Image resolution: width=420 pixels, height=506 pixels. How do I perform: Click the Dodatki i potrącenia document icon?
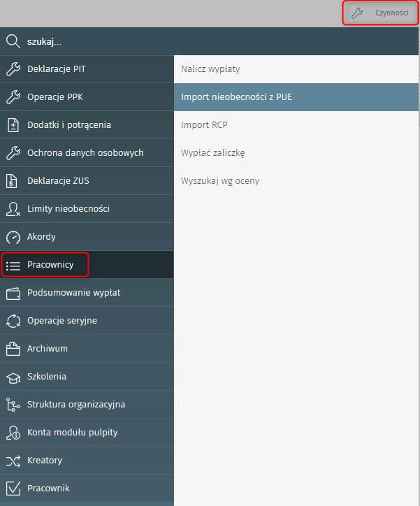13,125
